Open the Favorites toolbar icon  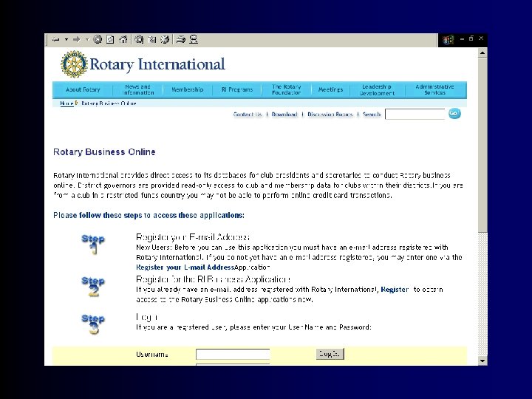151,40
